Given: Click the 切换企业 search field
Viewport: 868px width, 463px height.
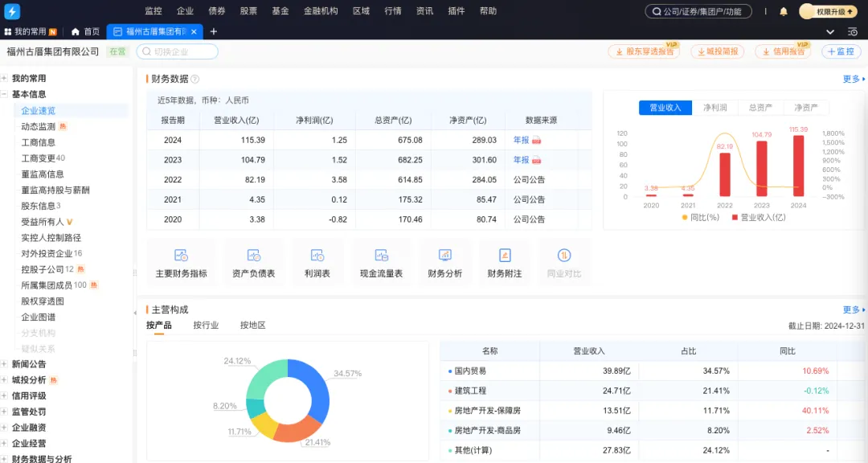Looking at the screenshot, I should tap(178, 51).
